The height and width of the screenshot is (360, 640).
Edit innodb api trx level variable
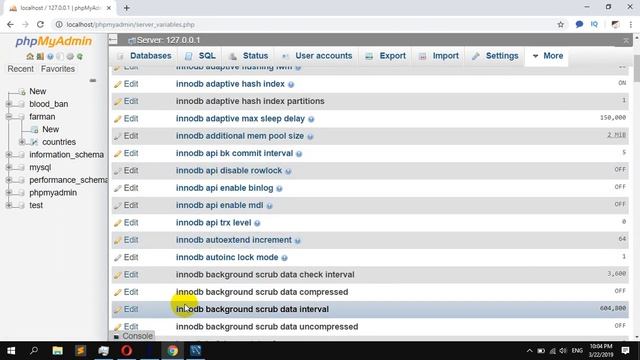coord(126,222)
